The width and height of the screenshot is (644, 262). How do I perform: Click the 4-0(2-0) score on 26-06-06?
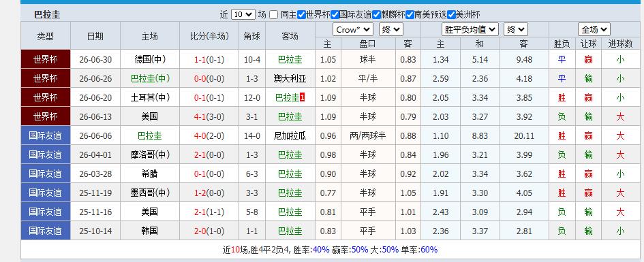[209, 135]
